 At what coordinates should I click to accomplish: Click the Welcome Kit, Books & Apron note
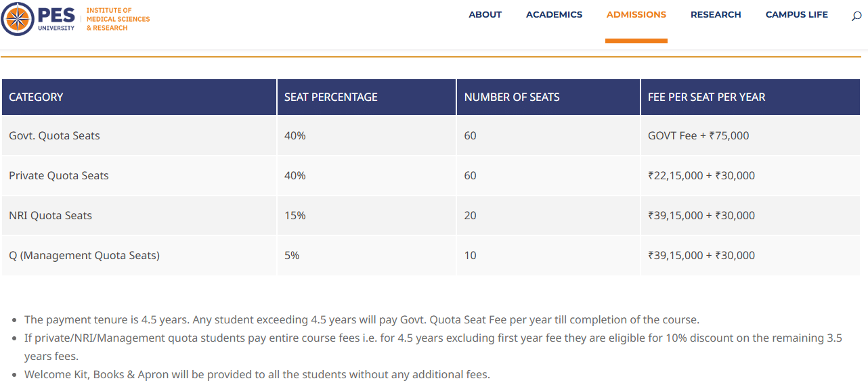[x=257, y=374]
